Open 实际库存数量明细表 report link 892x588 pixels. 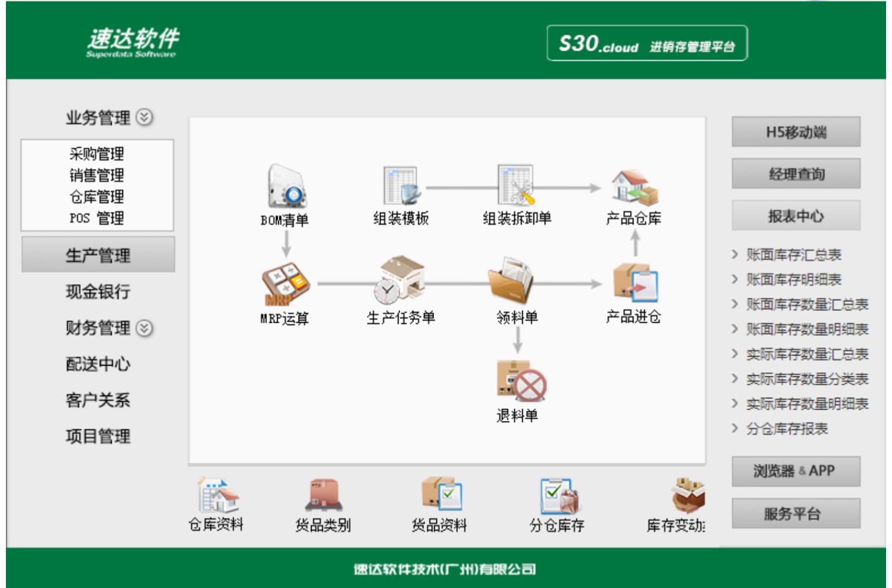(808, 404)
